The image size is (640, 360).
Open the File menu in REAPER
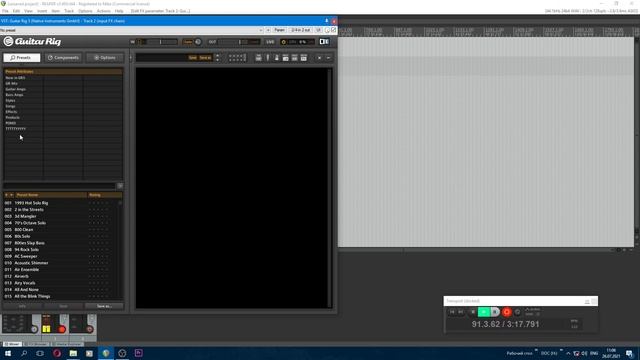click(x=5, y=11)
